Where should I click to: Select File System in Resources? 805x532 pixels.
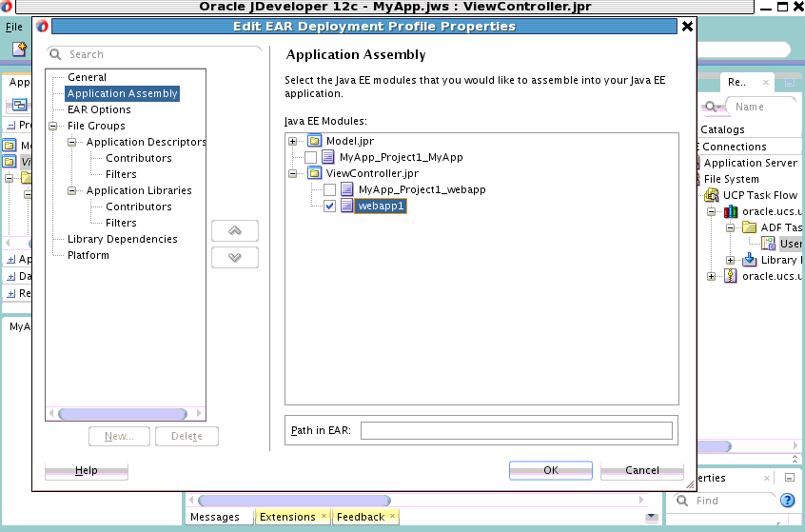coord(731,179)
